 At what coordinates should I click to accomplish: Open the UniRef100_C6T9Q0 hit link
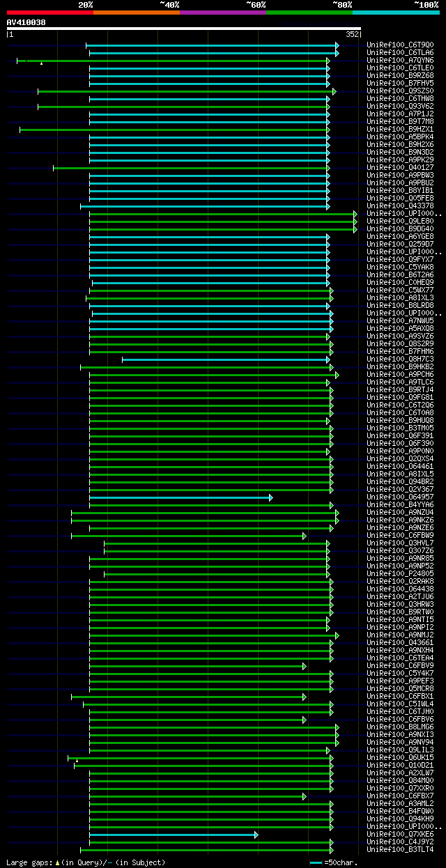click(400, 45)
